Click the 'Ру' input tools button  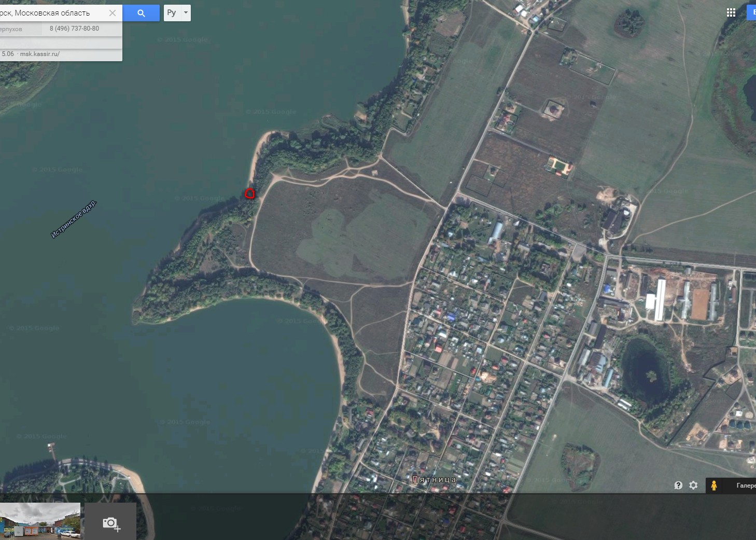(172, 13)
